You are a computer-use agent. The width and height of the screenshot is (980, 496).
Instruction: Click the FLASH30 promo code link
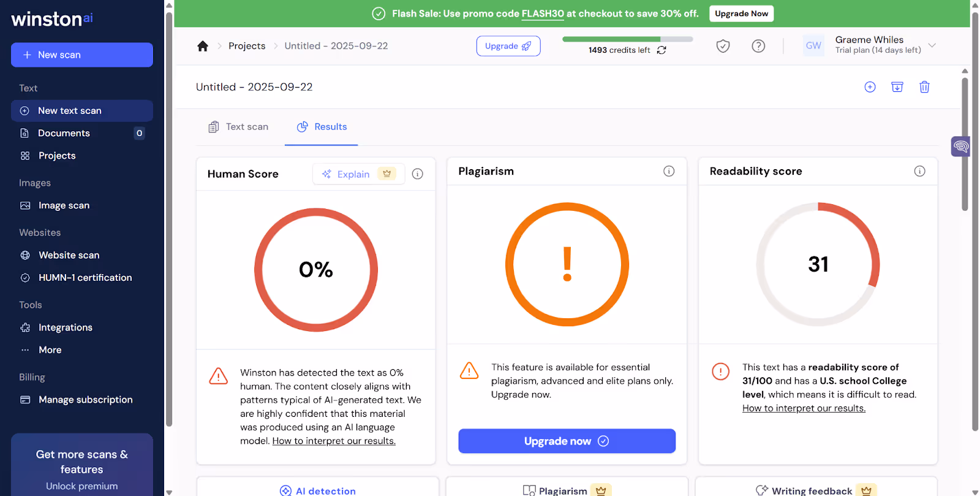[x=543, y=13]
